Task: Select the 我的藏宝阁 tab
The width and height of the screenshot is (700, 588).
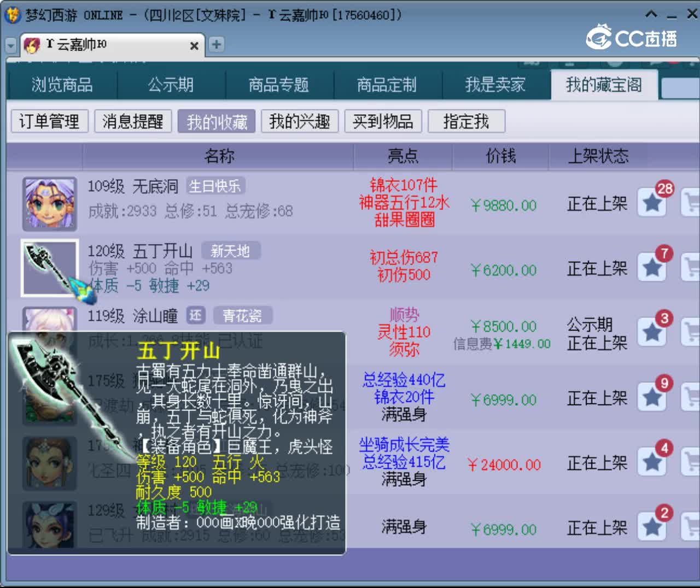Action: point(604,85)
